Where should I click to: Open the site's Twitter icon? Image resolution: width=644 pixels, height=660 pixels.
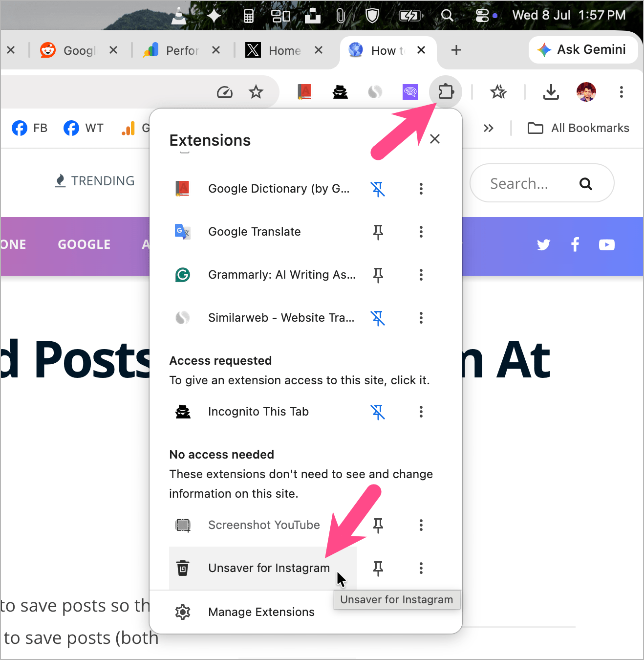click(543, 244)
